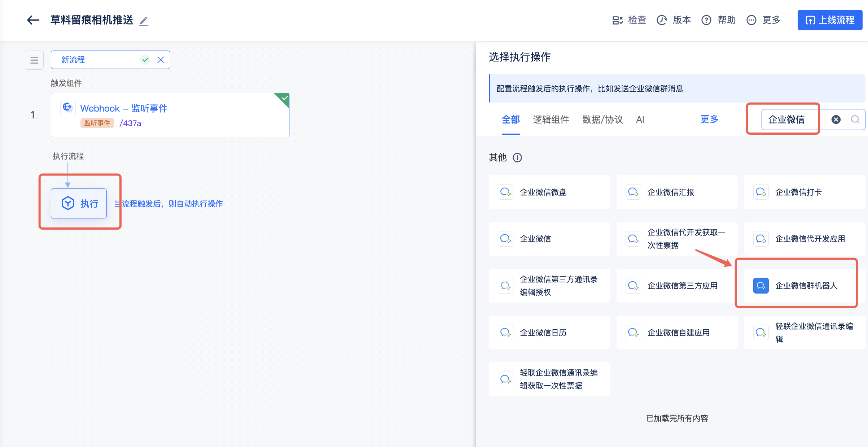Viewport: 868px width, 447px height.
Task: Clear the search text with the X icon
Action: 836,120
